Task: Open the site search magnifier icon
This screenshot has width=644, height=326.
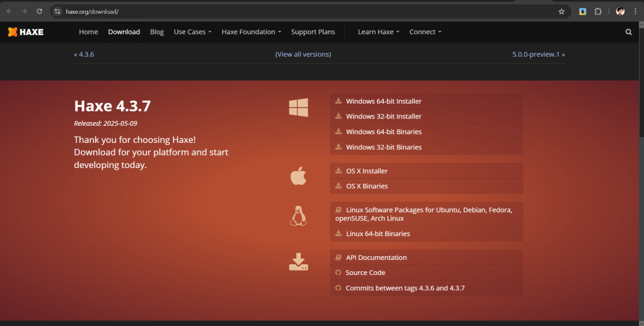Action: [x=628, y=32]
